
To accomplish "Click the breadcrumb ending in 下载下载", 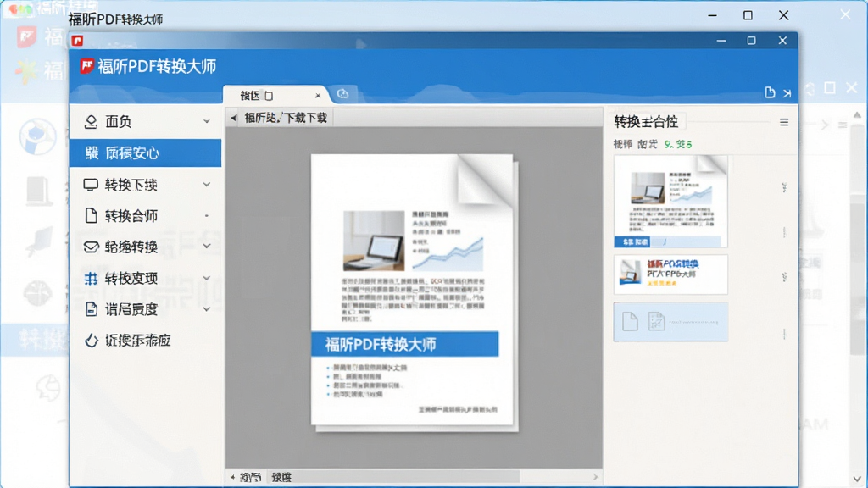I will [286, 118].
